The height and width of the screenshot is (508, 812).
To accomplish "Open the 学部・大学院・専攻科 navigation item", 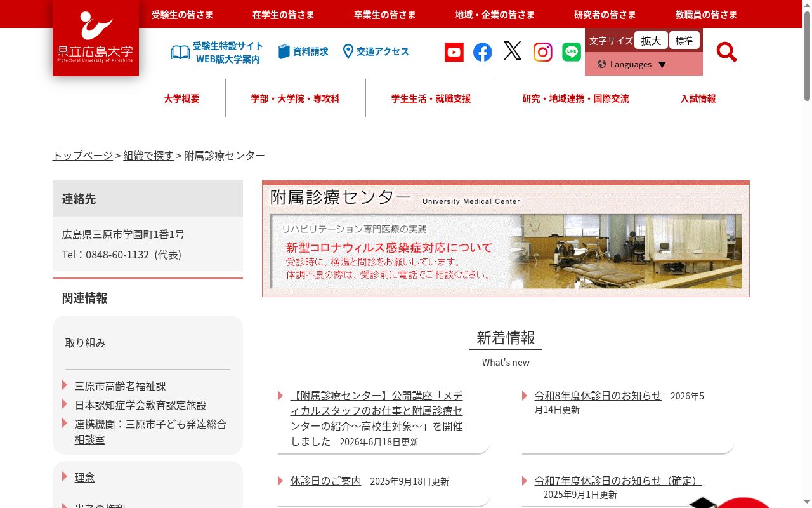I will pos(296,98).
